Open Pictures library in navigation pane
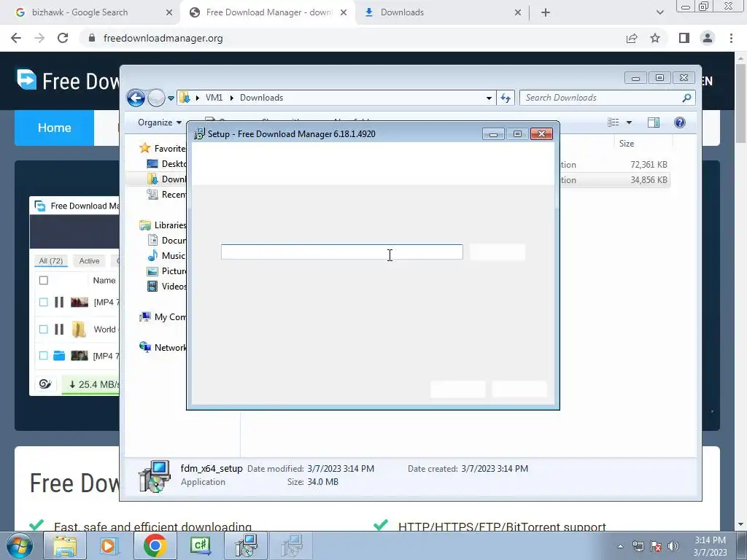The image size is (747, 560). 167,271
